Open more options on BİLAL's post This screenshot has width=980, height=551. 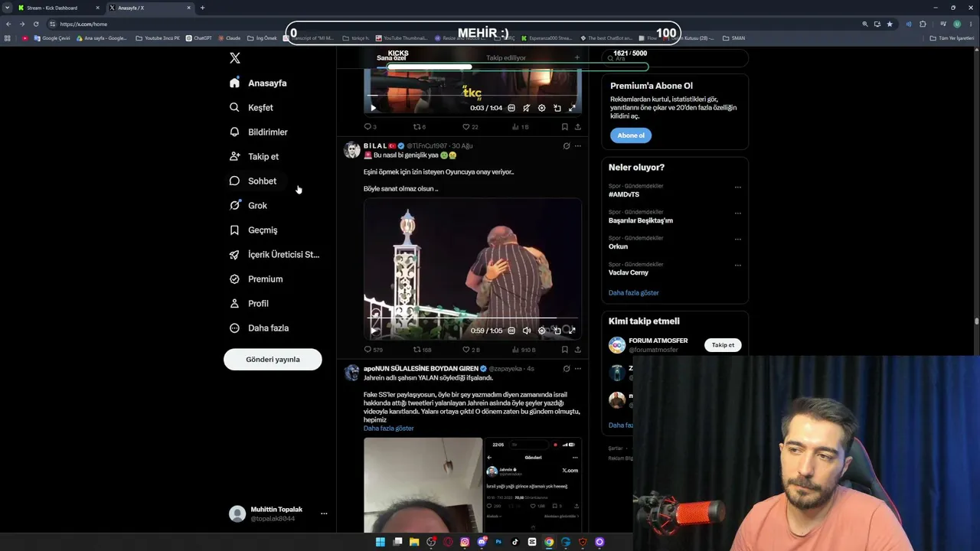tap(578, 145)
